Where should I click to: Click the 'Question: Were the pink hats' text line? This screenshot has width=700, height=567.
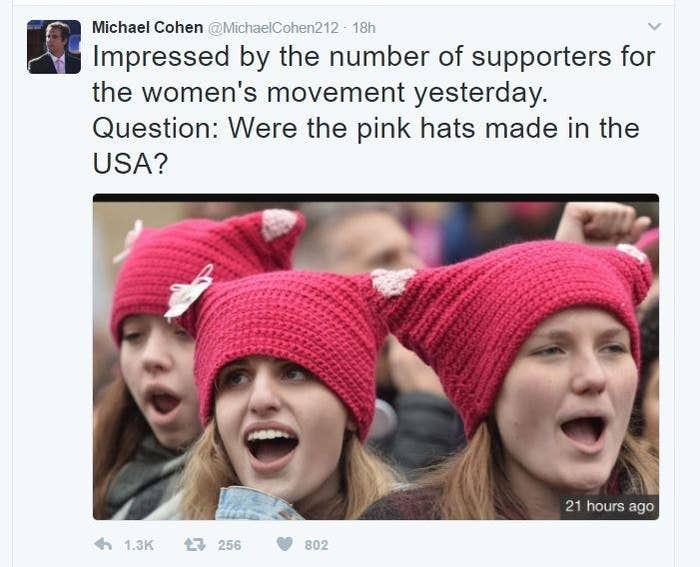366,129
